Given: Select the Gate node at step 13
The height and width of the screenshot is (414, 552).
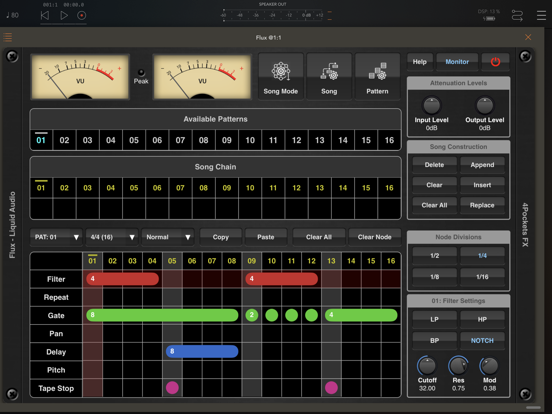Looking at the screenshot, I should [x=361, y=315].
